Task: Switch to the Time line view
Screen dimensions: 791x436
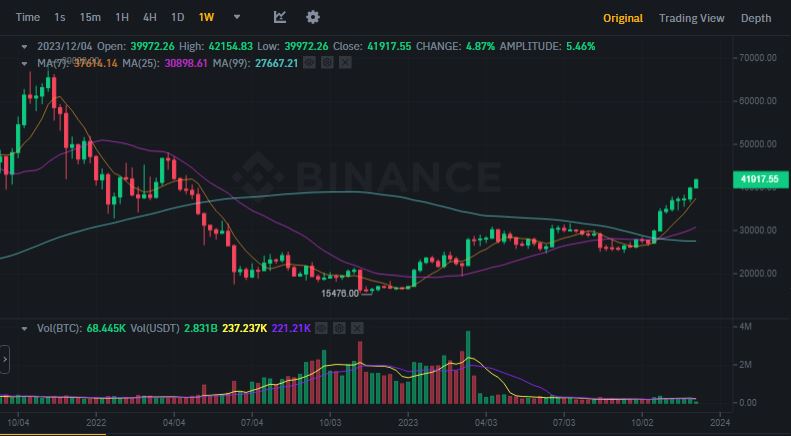Action: click(x=28, y=17)
